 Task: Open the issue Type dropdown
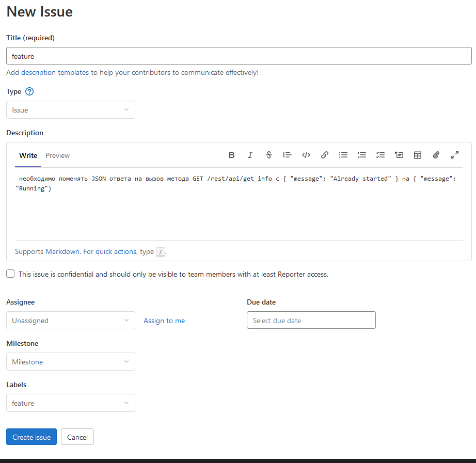tap(70, 109)
